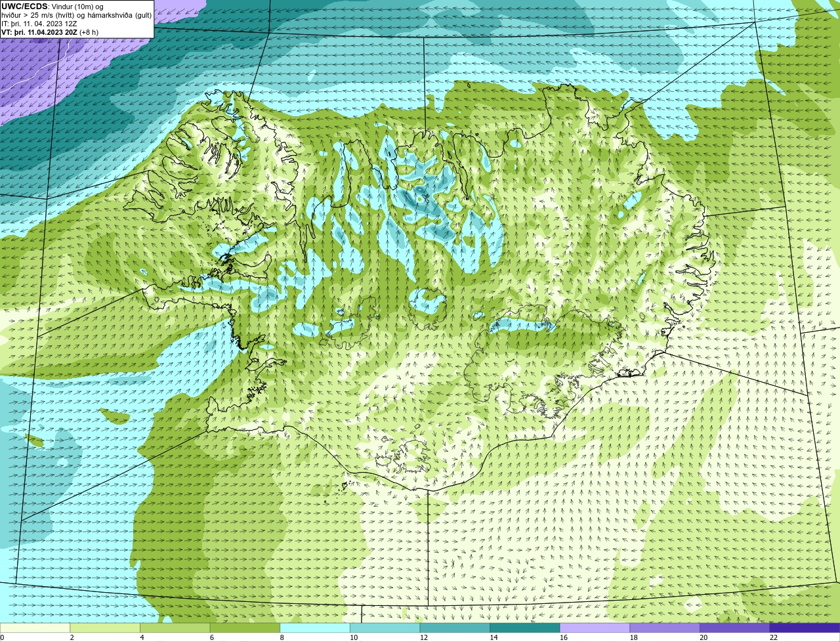Viewport: 840px width, 642px height.
Task: Click the legend label '16'
Action: pos(564,637)
